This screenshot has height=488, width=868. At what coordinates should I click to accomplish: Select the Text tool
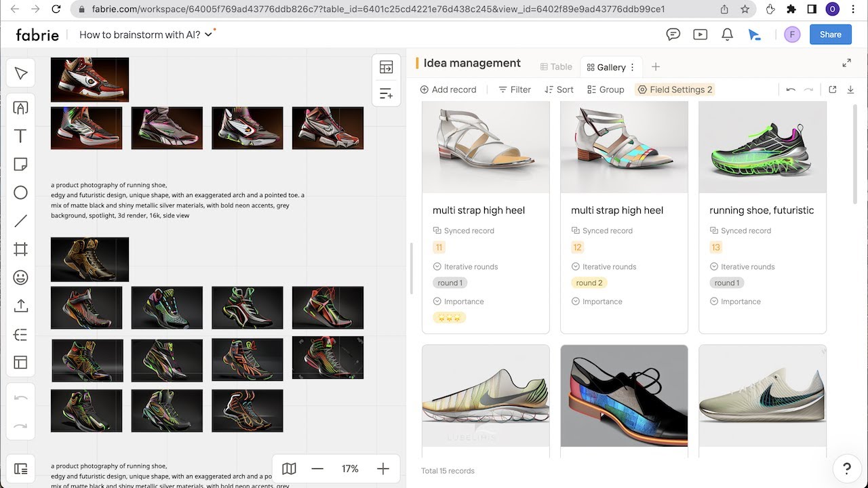point(21,136)
